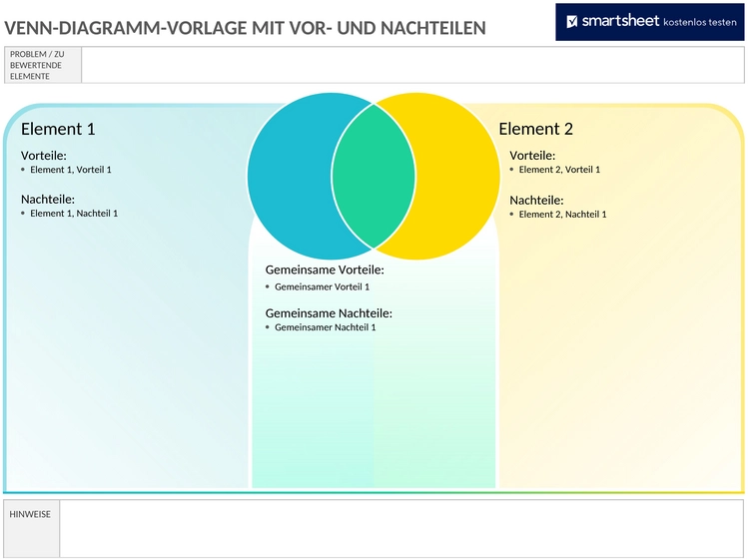Select the 'Gemeinsamer Nachteil 1' bullet text
The height and width of the screenshot is (560, 748).
coord(326,327)
